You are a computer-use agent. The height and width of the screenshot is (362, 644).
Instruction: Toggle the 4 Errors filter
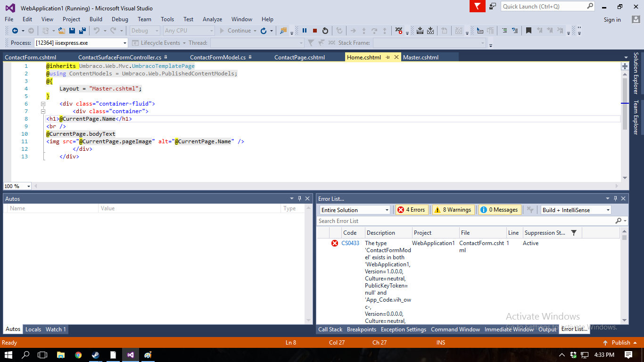(x=412, y=210)
